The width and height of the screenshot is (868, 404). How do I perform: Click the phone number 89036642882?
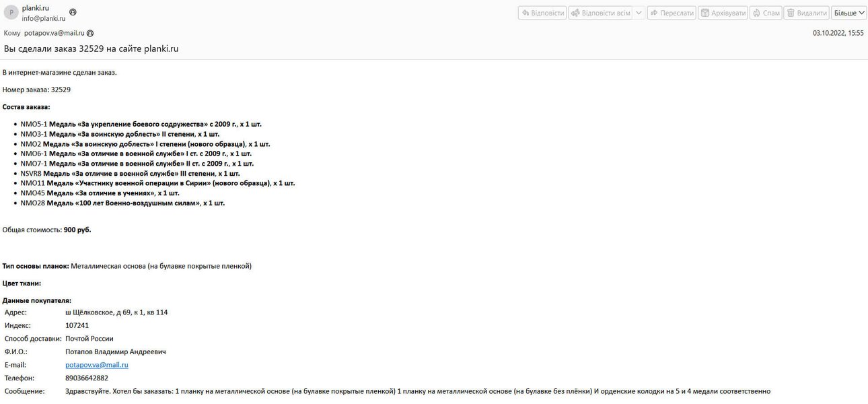point(86,378)
